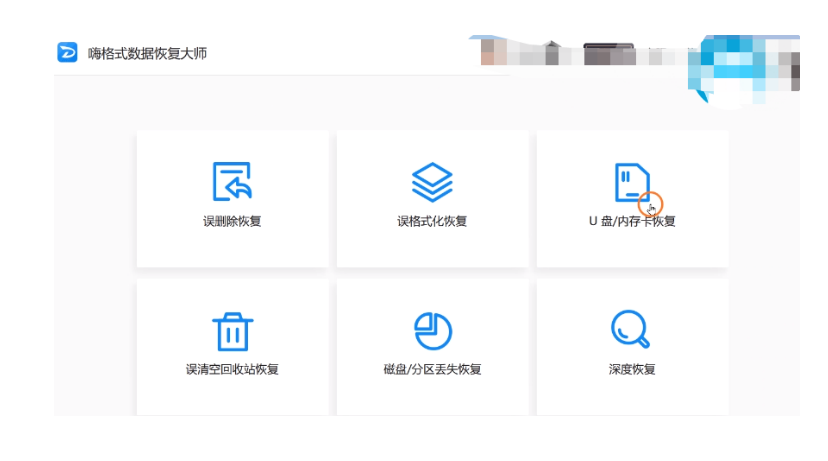Viewport: 828px width, 461px height.
Task: Click the app logo beside 嗨格式数据恢复大师
Action: tap(67, 52)
